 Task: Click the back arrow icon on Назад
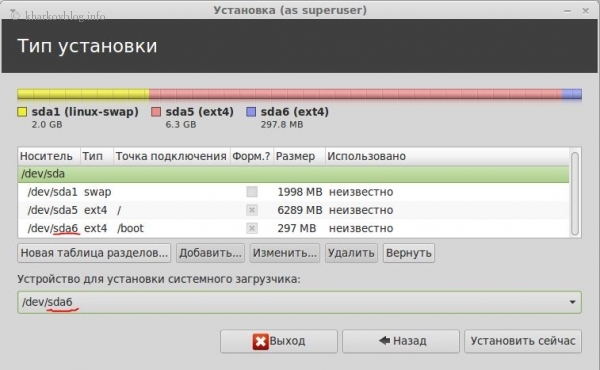[x=384, y=340]
